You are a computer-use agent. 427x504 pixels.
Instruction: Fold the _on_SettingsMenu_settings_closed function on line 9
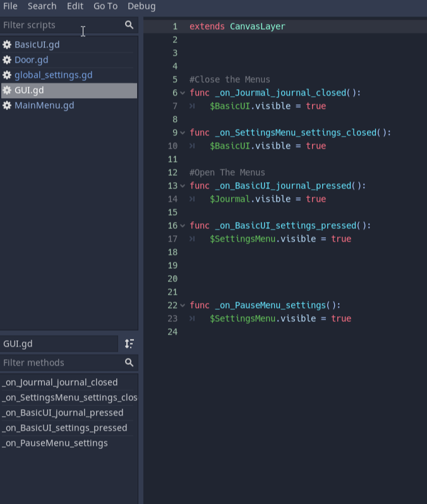click(x=183, y=133)
